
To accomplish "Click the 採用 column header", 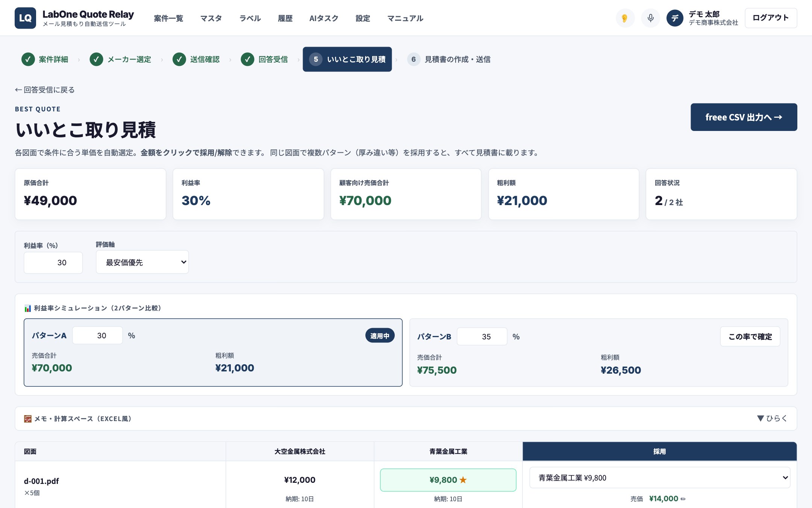I will [x=659, y=451].
